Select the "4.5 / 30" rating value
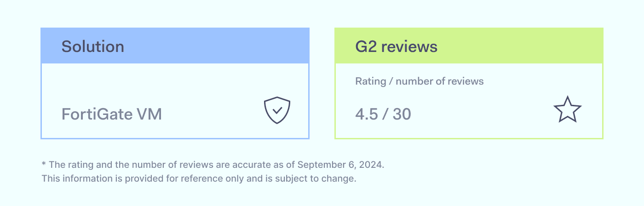 (383, 114)
